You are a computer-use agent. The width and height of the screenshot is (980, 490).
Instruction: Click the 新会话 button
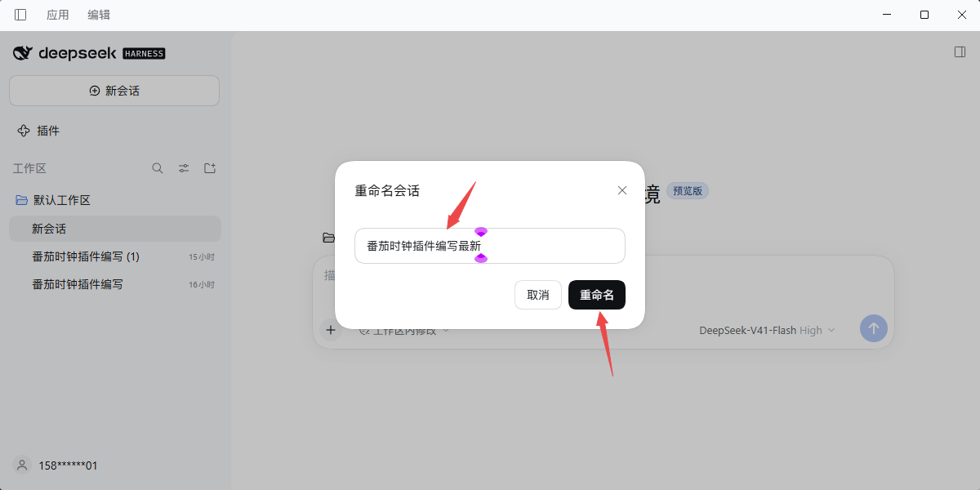click(114, 91)
